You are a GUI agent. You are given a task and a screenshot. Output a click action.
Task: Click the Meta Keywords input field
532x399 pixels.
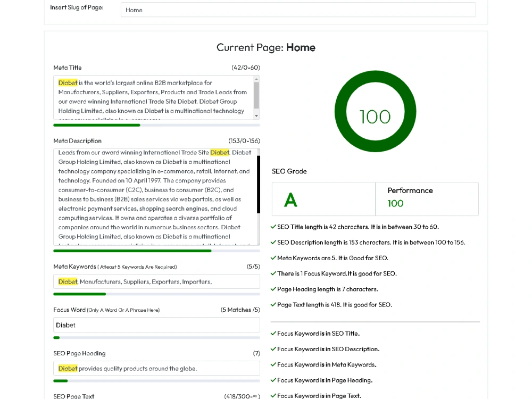click(156, 281)
